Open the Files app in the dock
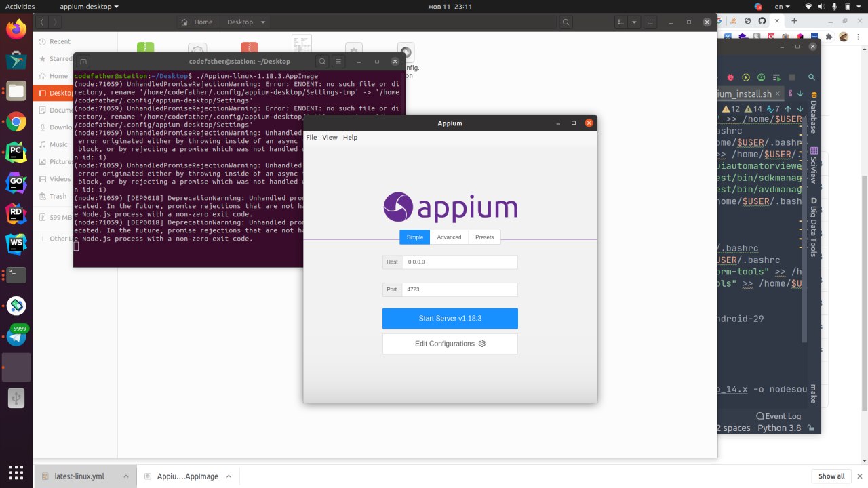Screen dimensions: 868x488 (x=16, y=91)
